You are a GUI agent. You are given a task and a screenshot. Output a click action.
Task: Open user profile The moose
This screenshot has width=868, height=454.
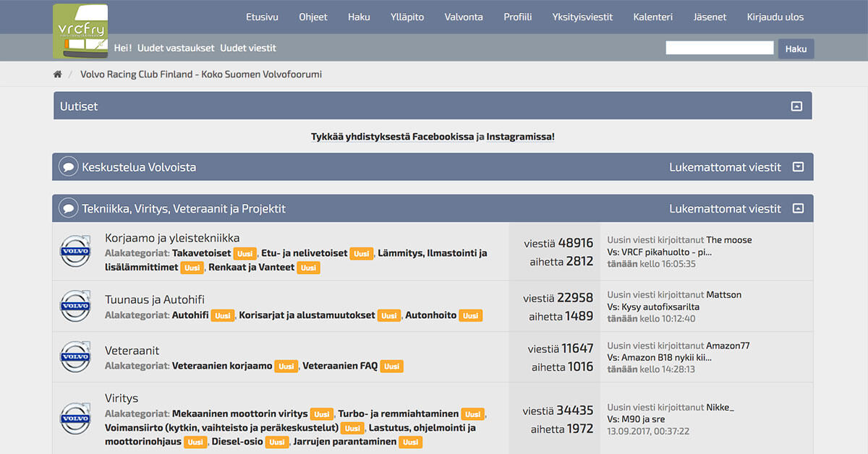(728, 240)
